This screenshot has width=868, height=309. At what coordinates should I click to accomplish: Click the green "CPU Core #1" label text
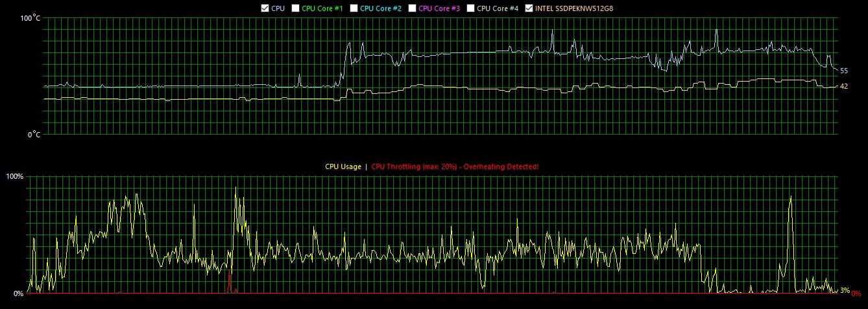[x=322, y=8]
